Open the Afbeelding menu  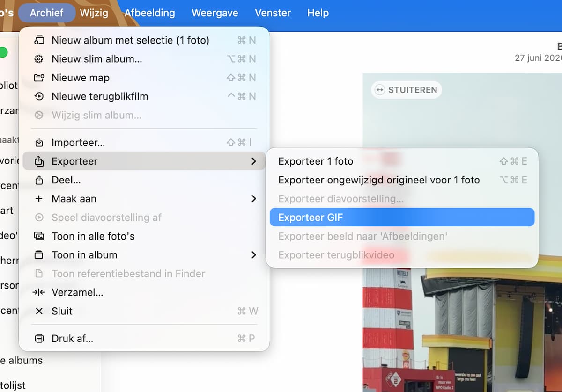[x=150, y=13]
